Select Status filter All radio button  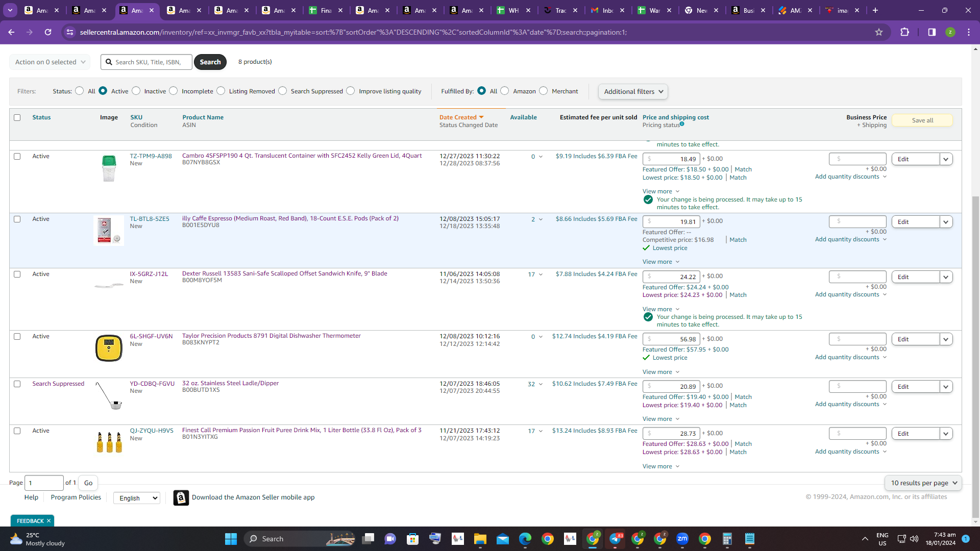(x=79, y=91)
